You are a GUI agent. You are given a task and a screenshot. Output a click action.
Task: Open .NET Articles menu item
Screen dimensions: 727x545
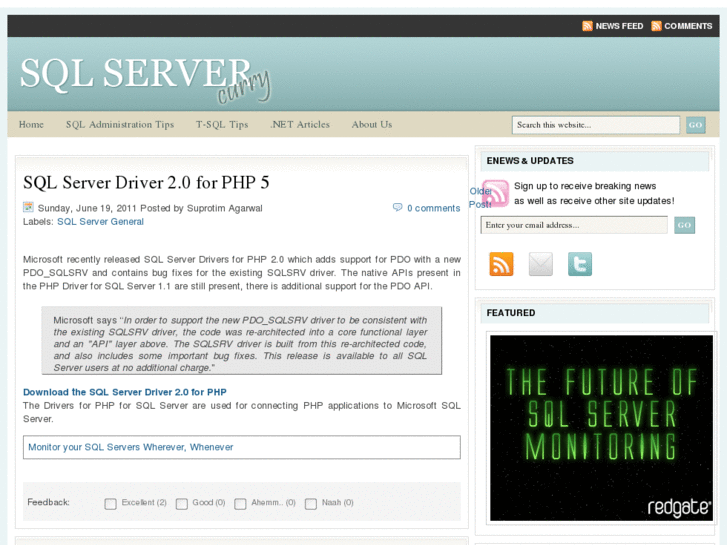point(300,124)
